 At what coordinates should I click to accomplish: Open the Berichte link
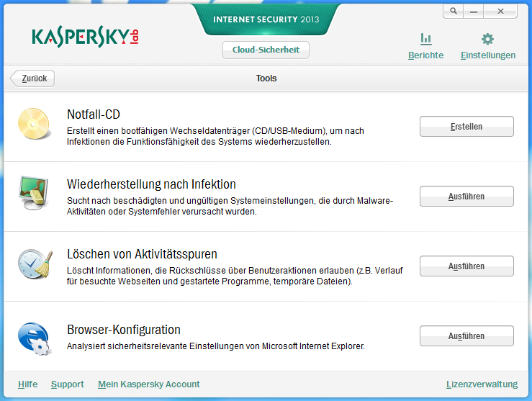coord(425,55)
